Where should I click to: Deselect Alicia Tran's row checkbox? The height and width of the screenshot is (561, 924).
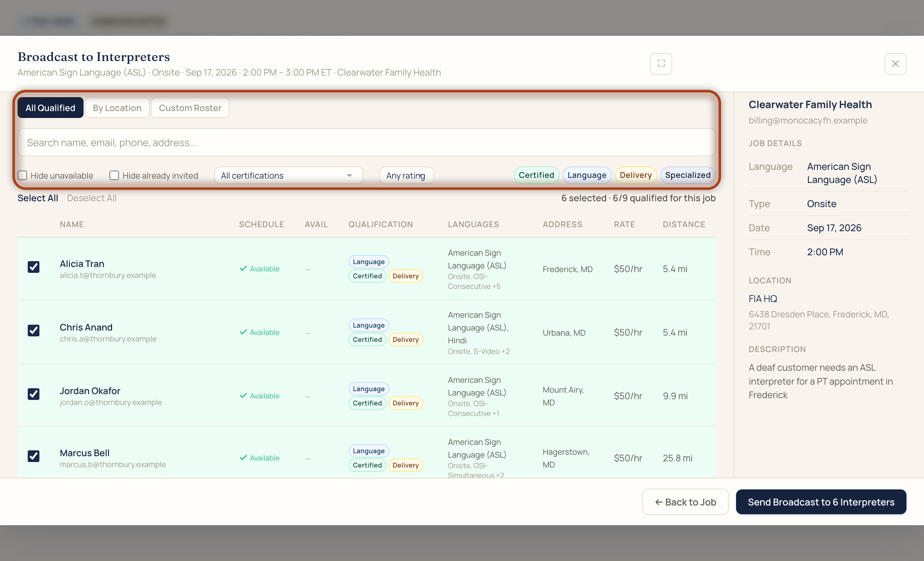34,266
